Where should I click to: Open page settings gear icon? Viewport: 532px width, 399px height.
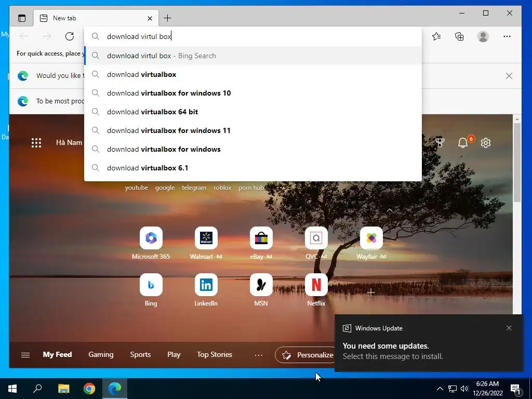tap(486, 143)
